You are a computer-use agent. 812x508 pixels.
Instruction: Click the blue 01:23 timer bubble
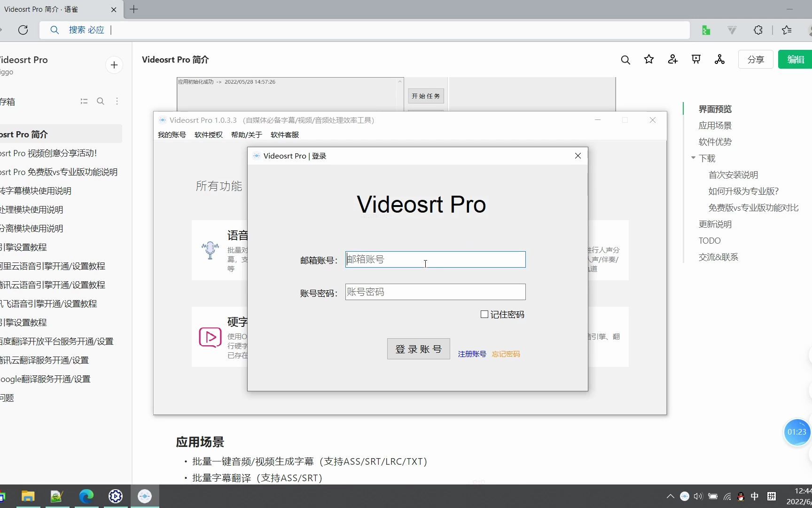(x=797, y=432)
